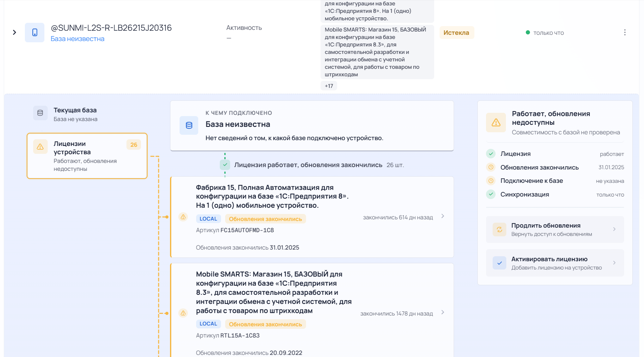The height and width of the screenshot is (357, 644).
Task: Click the warning icon in «Лицензии устройства»
Action: click(x=40, y=147)
